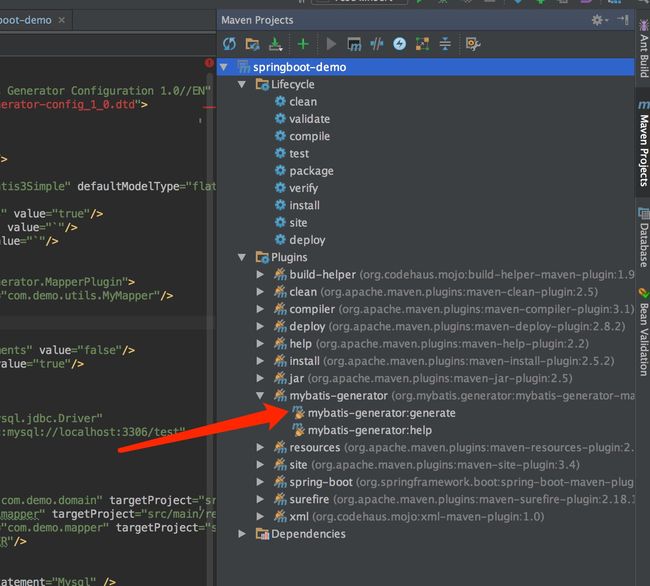Click the Dependencies folder icon
Viewport: 650px width, 586px height.
click(262, 534)
